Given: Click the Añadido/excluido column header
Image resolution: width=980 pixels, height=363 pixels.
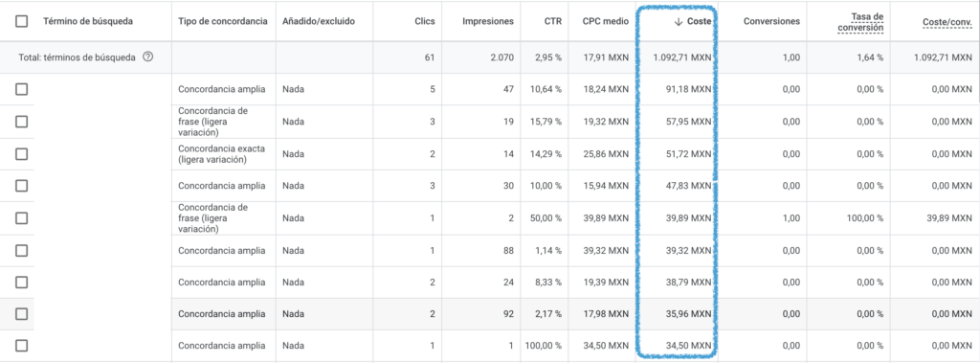Looking at the screenshot, I should tap(319, 21).
